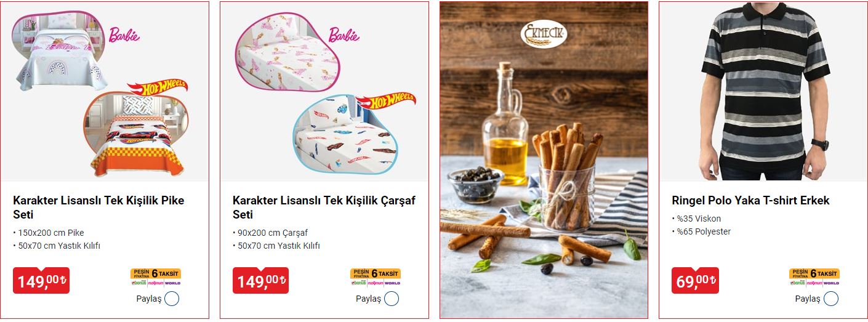Click the Ekmecik logo on breadsticks banner
The width and height of the screenshot is (868, 322).
(x=543, y=35)
